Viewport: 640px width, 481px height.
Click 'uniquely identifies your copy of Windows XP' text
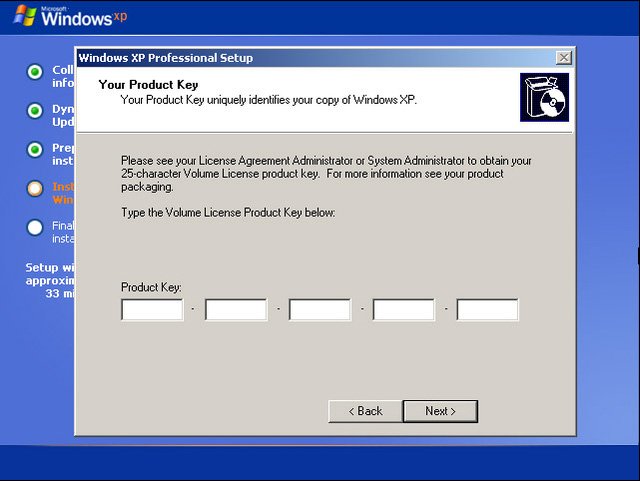pos(312,100)
